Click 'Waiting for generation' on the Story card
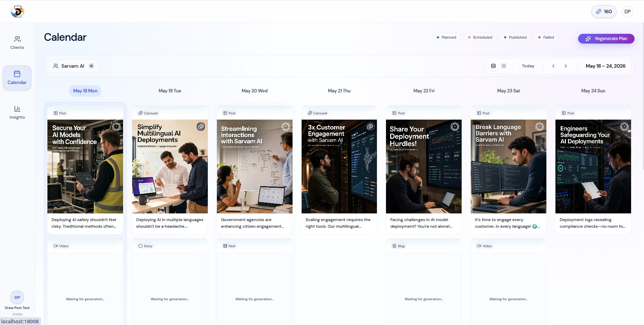The width and height of the screenshot is (644, 325). 170,299
